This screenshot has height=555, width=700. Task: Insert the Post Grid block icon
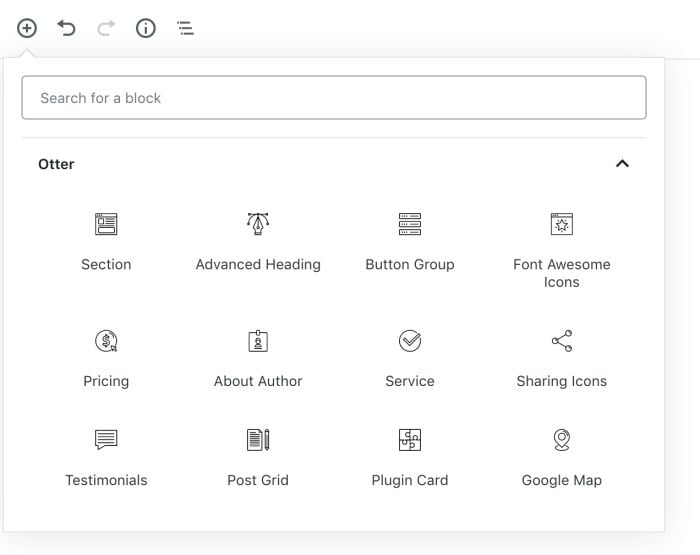point(258,440)
